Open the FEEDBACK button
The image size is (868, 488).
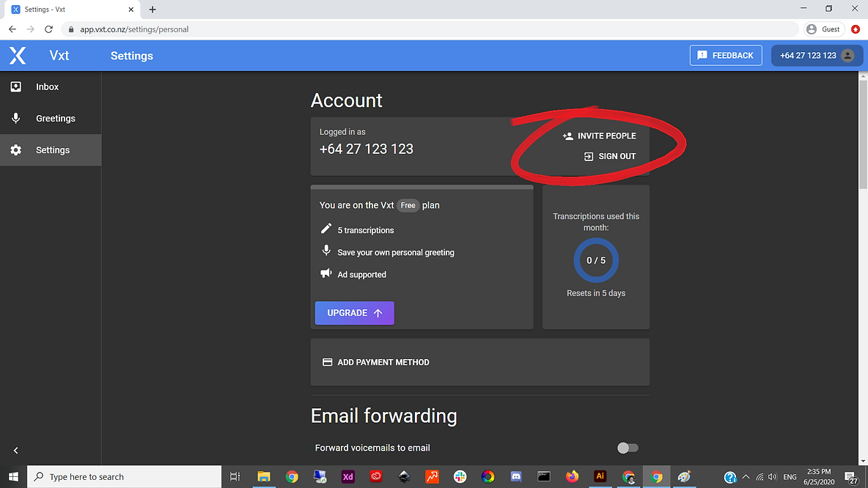click(x=726, y=56)
